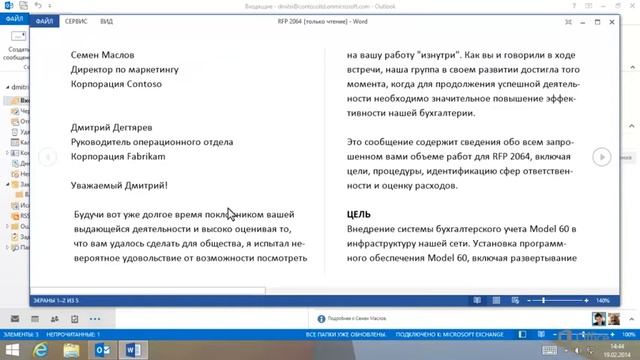Screen dimensions: 640x360
Task: Click the ЭКРАНЫ 1–2 ИЗ 5 indicator
Action: 56,300
